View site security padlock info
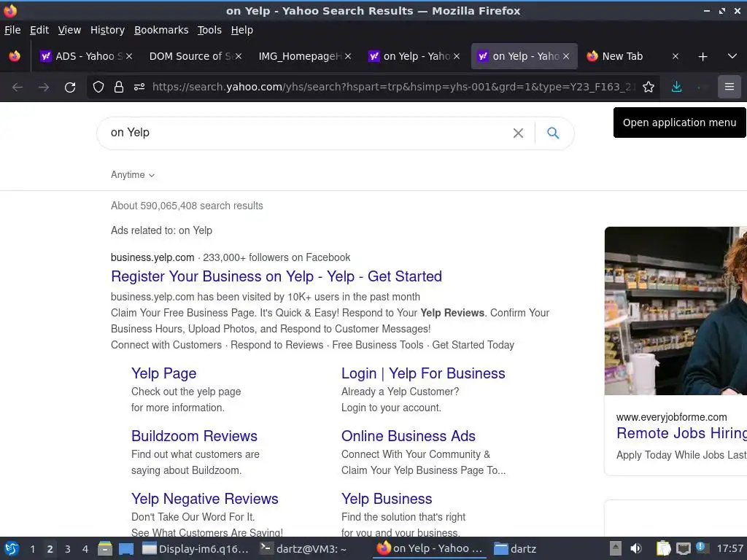 click(119, 87)
